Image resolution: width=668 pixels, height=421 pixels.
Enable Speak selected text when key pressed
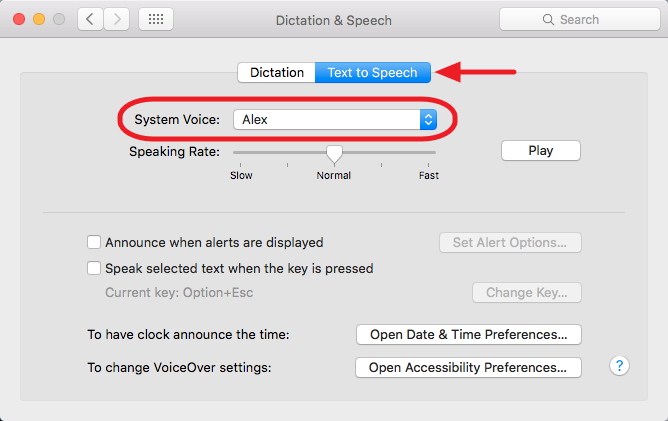tap(94, 268)
